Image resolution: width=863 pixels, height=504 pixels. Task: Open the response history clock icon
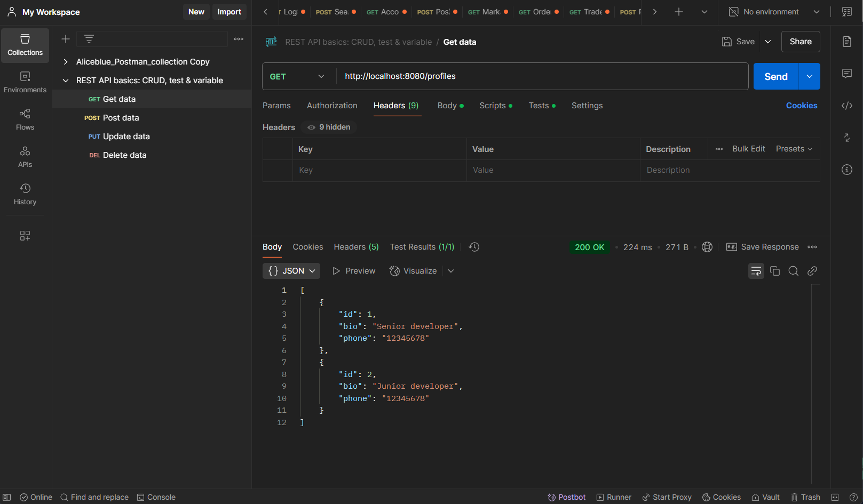click(474, 247)
